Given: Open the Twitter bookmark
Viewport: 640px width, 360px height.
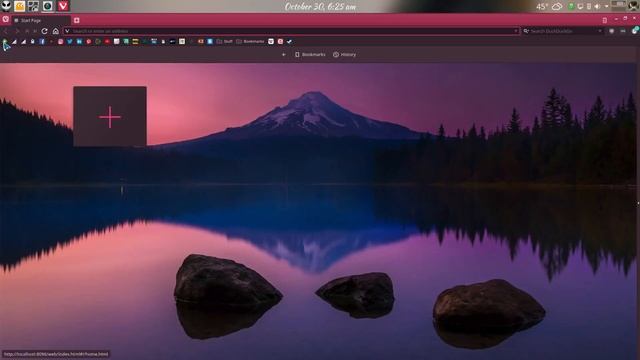Looking at the screenshot, I should pyautogui.click(x=70, y=42).
